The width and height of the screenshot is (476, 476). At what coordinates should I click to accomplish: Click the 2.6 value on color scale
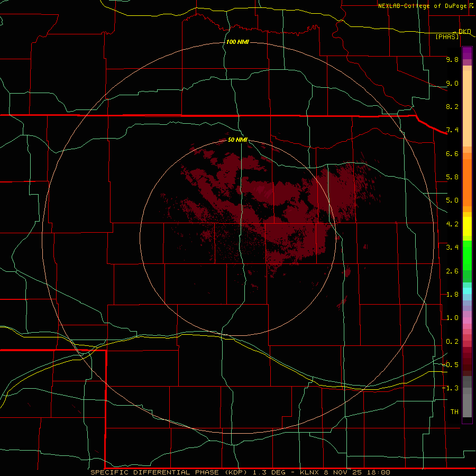pos(452,271)
